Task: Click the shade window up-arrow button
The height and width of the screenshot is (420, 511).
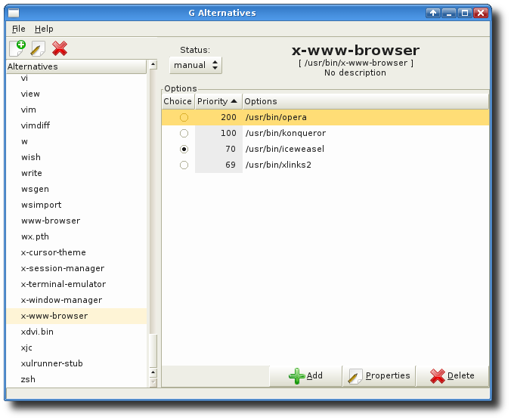Action: [433, 13]
